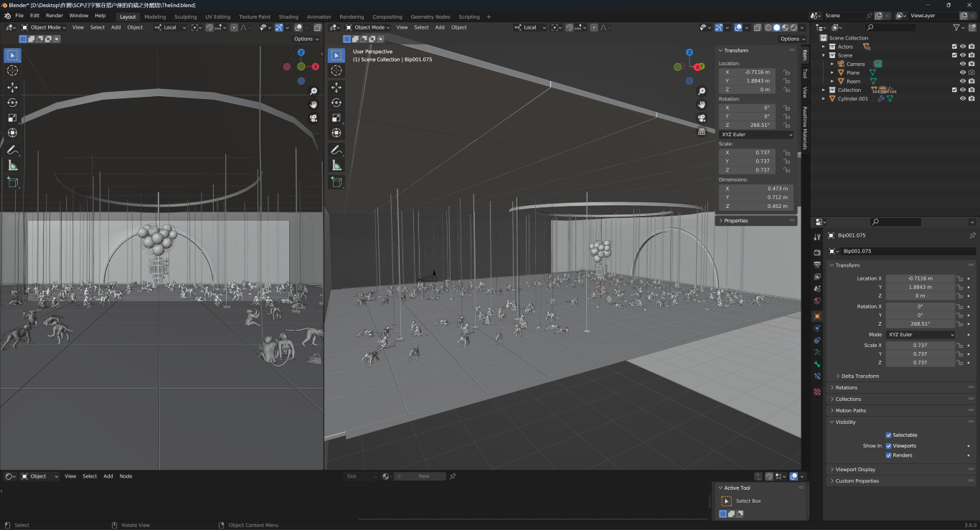Choose the Annotate tool in right viewport
This screenshot has width=980, height=530.
(x=336, y=150)
